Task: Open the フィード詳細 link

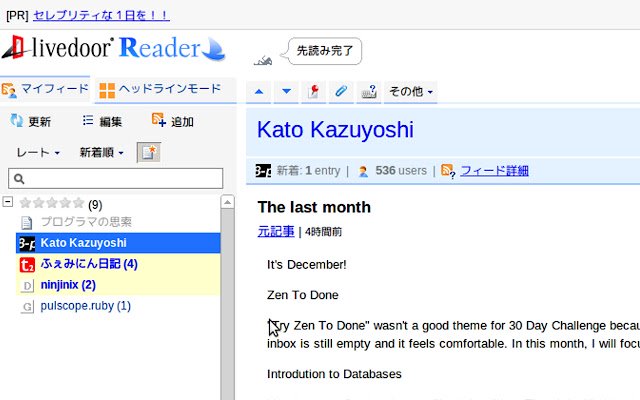Action: 494,171
